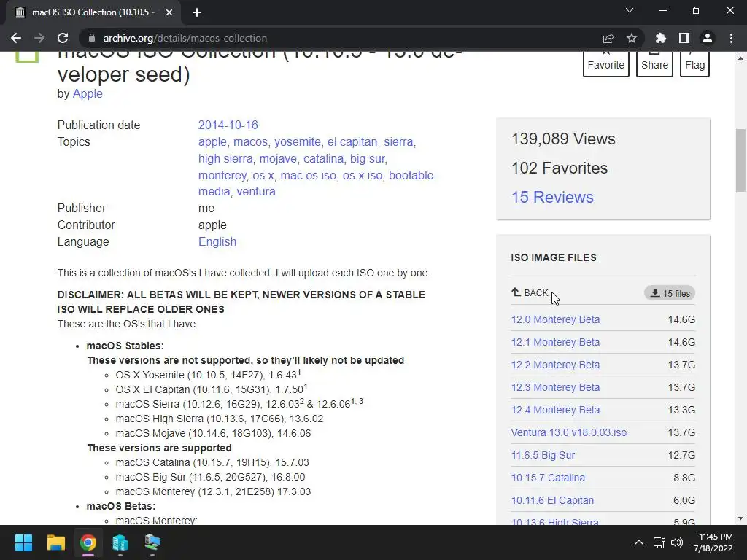Screen dimensions: 747x560
Task: Download all 15 files
Action: tap(670, 293)
